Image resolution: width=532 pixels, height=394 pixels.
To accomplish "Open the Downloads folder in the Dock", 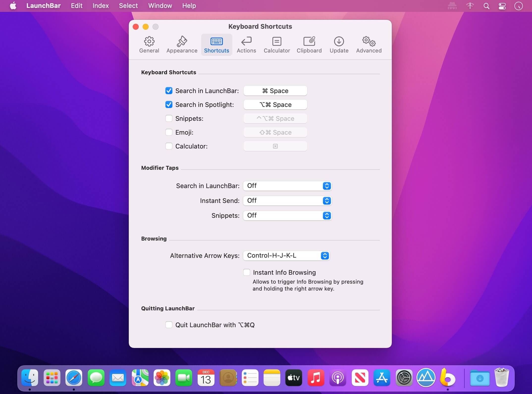I will pos(480,378).
